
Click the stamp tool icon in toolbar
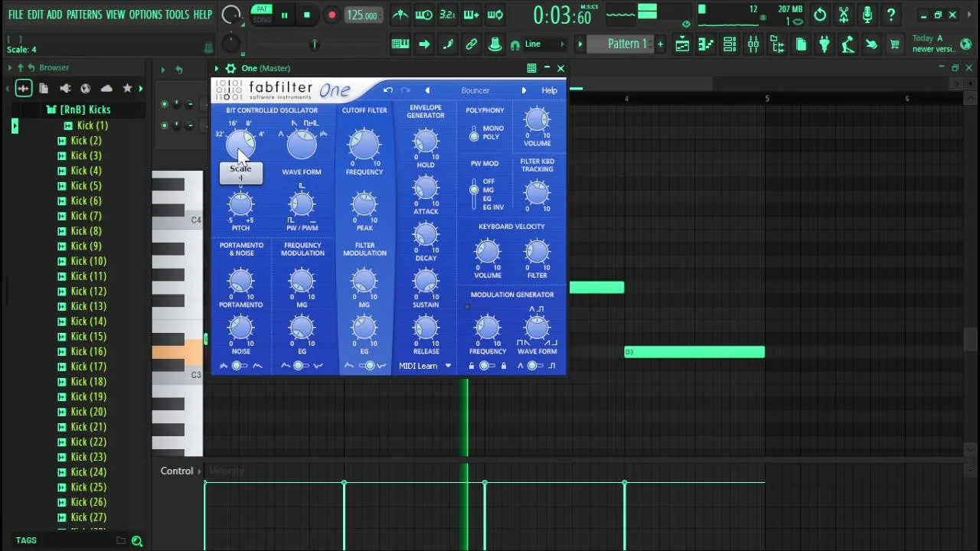[x=495, y=44]
